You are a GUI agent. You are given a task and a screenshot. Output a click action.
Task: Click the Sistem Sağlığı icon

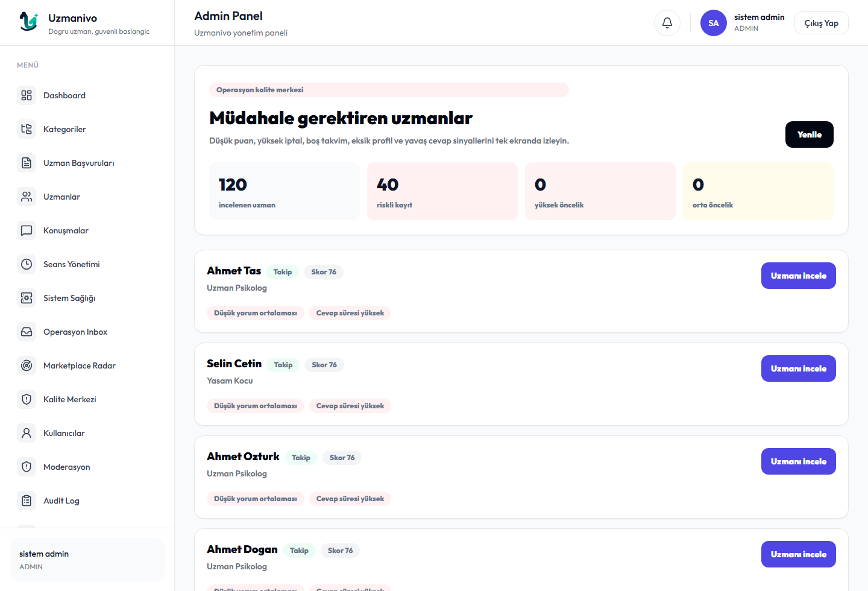[27, 298]
